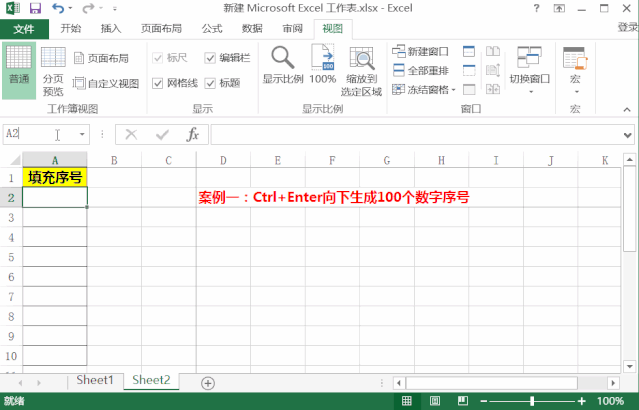Viewport: 639px width, 410px height.
Task: Click the Unhide window icon
Action: point(469,90)
